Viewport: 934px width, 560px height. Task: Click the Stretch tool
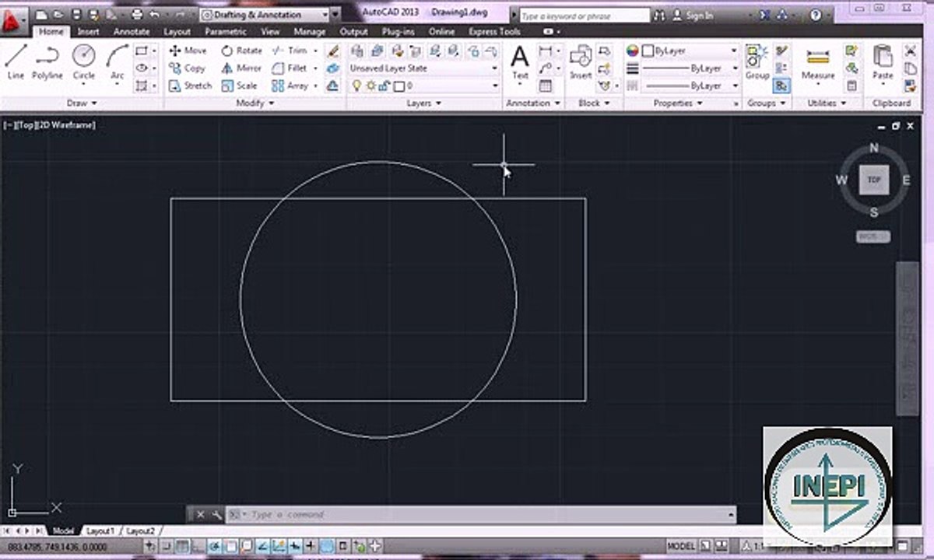190,86
